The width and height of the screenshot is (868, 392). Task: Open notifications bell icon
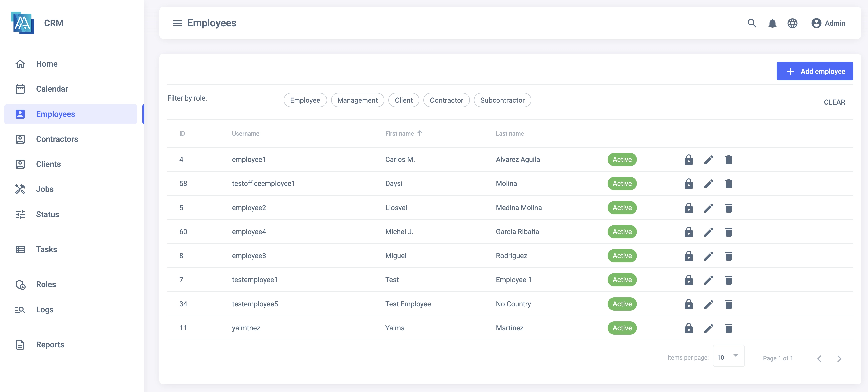coord(772,23)
